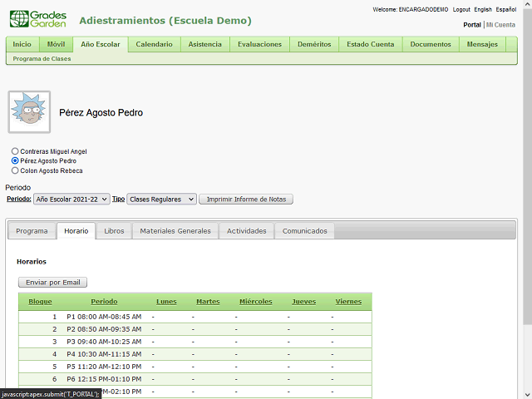Viewport: 532px width, 399px height.
Task: Open the Asistencia menu
Action: 204,44
